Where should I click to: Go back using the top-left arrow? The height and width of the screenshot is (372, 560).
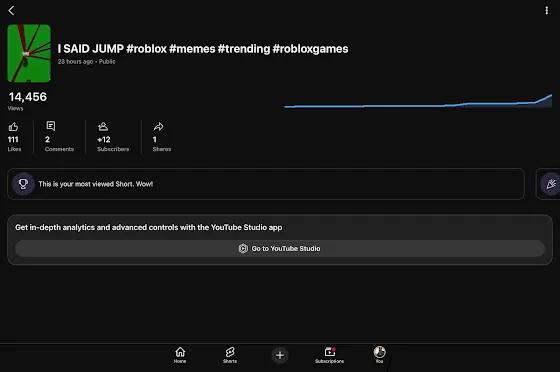tap(11, 10)
